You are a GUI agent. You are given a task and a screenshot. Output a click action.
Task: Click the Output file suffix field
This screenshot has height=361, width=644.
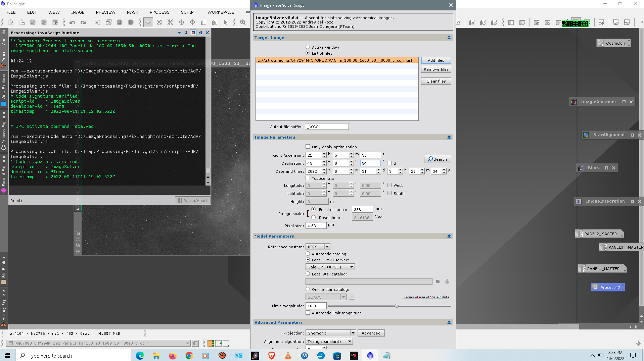327,126
